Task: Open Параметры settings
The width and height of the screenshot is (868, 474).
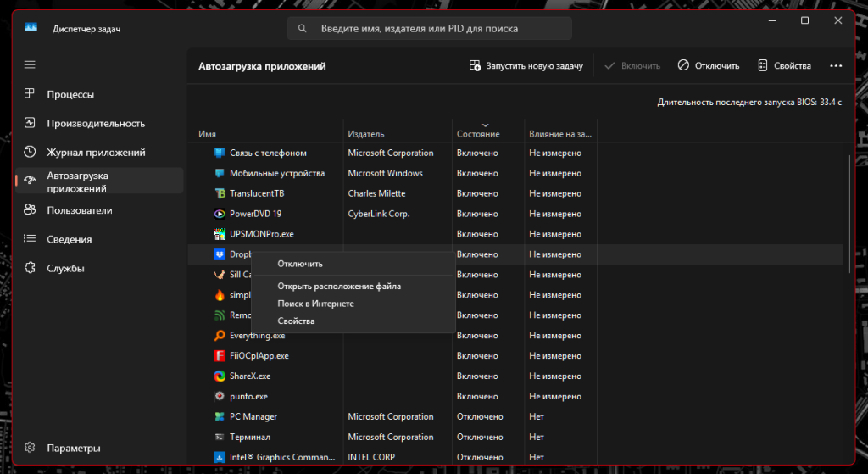Action: (x=100, y=448)
